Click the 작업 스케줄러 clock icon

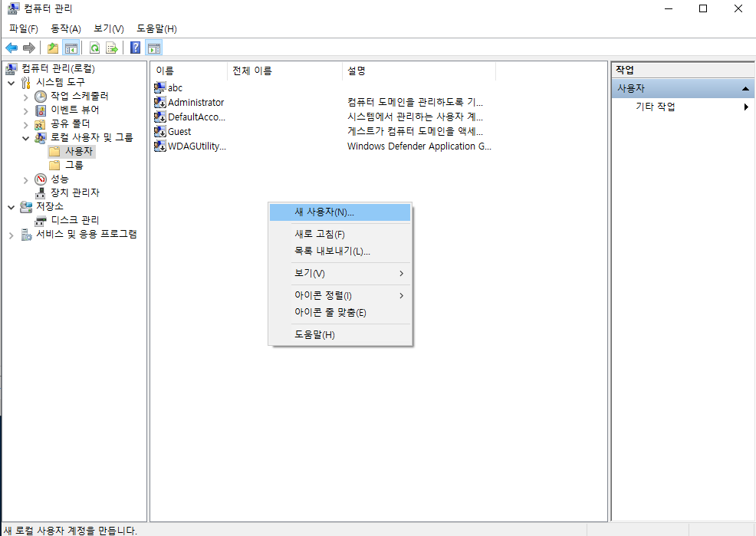point(41,97)
